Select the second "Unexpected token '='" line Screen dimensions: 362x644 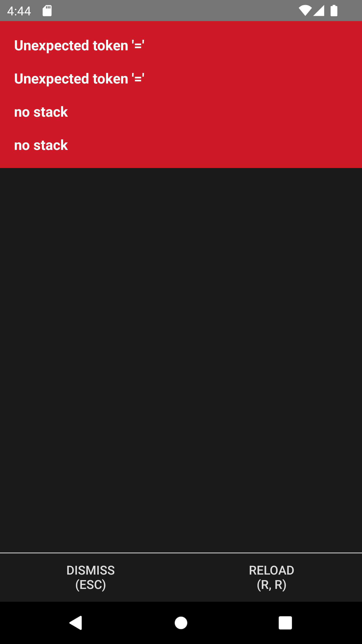pos(79,79)
